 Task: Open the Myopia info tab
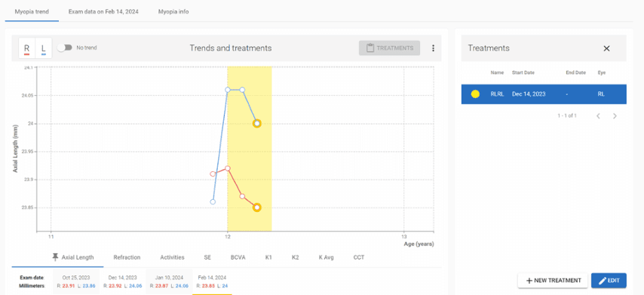(x=173, y=11)
